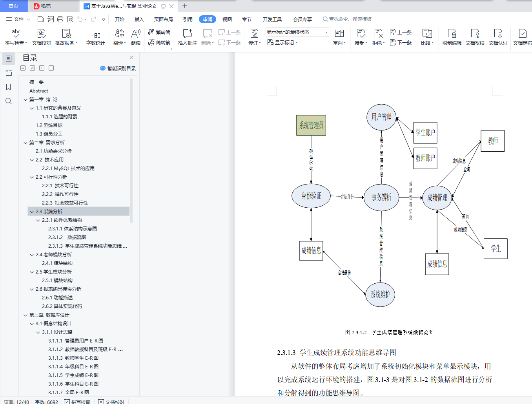Switch to the 首页 home tab
This screenshot has height=404, width=532.
pyautogui.click(x=14, y=6)
